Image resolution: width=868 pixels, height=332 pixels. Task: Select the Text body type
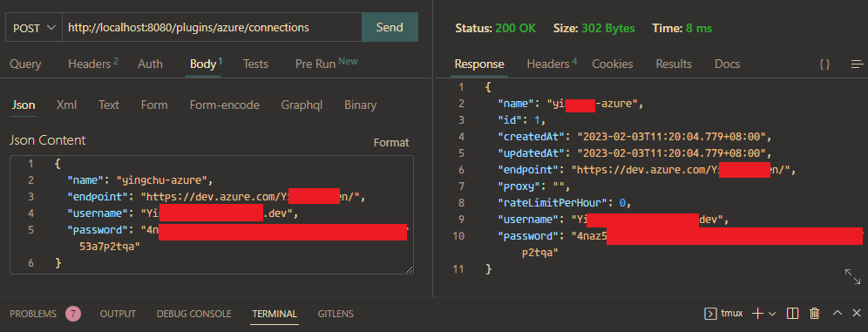[x=108, y=105]
